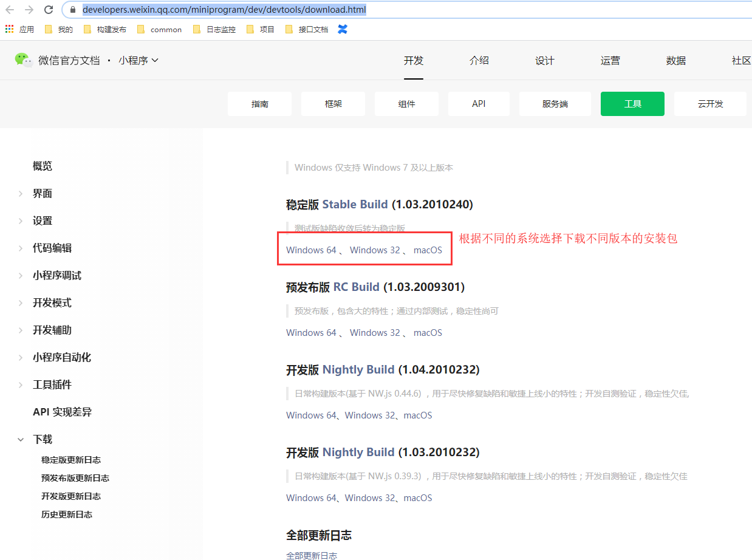Screen dimensions: 752x560
Task: Download Stable Build macOS
Action: coord(428,250)
